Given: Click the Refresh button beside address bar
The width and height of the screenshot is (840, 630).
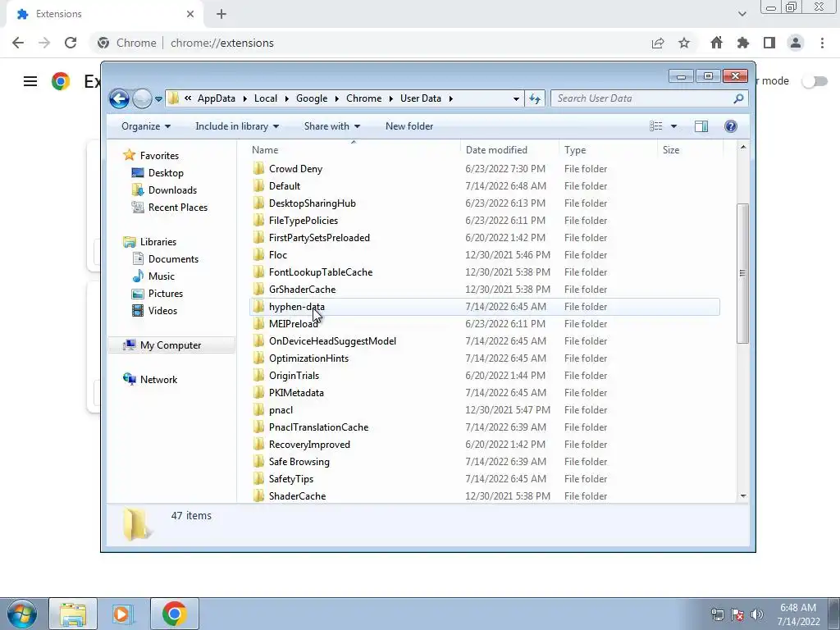Looking at the screenshot, I should [x=535, y=98].
